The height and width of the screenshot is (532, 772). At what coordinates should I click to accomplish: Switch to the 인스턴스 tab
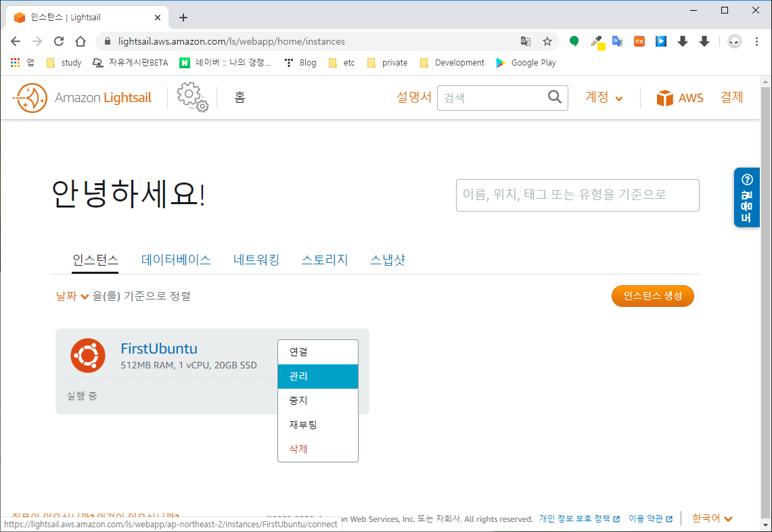click(95, 260)
